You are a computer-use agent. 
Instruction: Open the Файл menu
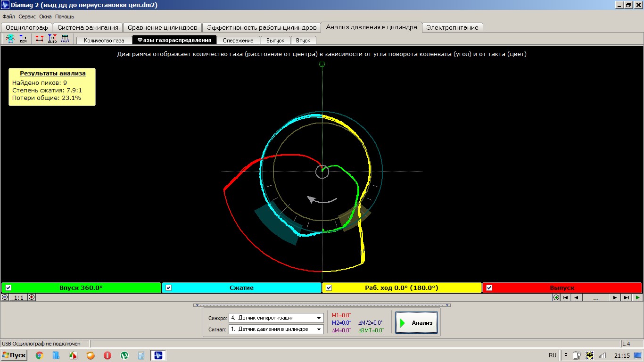coord(8,16)
